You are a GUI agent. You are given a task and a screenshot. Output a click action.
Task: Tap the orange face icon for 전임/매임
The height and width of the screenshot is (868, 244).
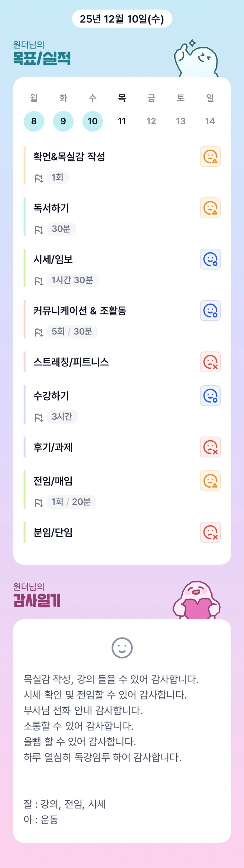click(x=210, y=481)
